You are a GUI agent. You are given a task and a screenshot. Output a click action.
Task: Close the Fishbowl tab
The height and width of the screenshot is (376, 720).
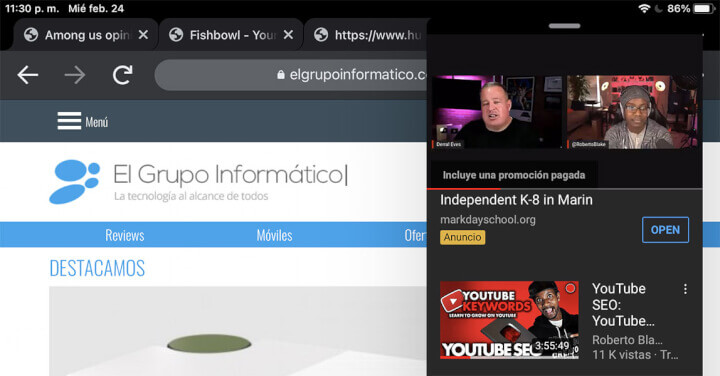click(x=288, y=34)
